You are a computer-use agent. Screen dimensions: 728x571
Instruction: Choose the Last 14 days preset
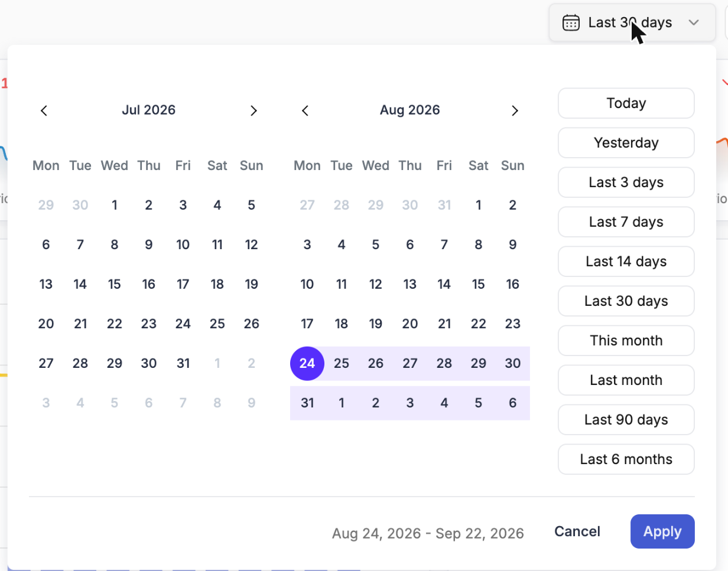click(626, 262)
